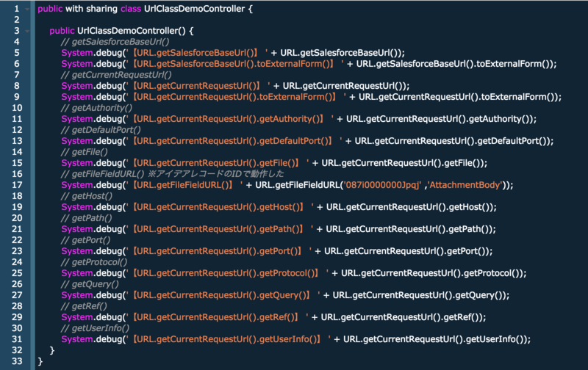Viewport: 588px width, 370px height.
Task: Click the ID string '087i0000000Jpqj'
Action: [x=382, y=185]
